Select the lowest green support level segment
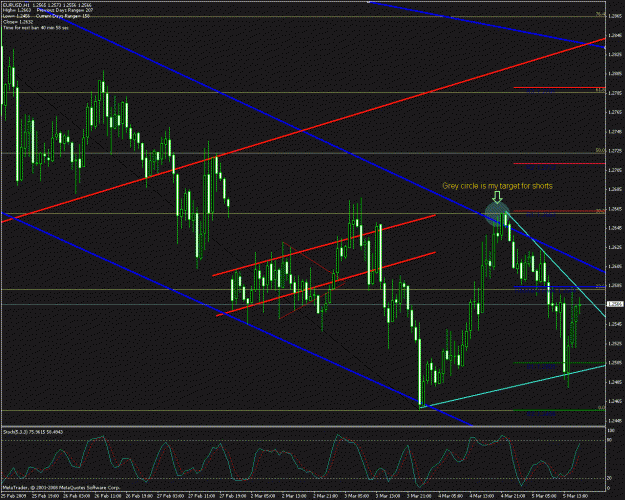Image resolution: width=625 pixels, height=500 pixels. [560, 410]
